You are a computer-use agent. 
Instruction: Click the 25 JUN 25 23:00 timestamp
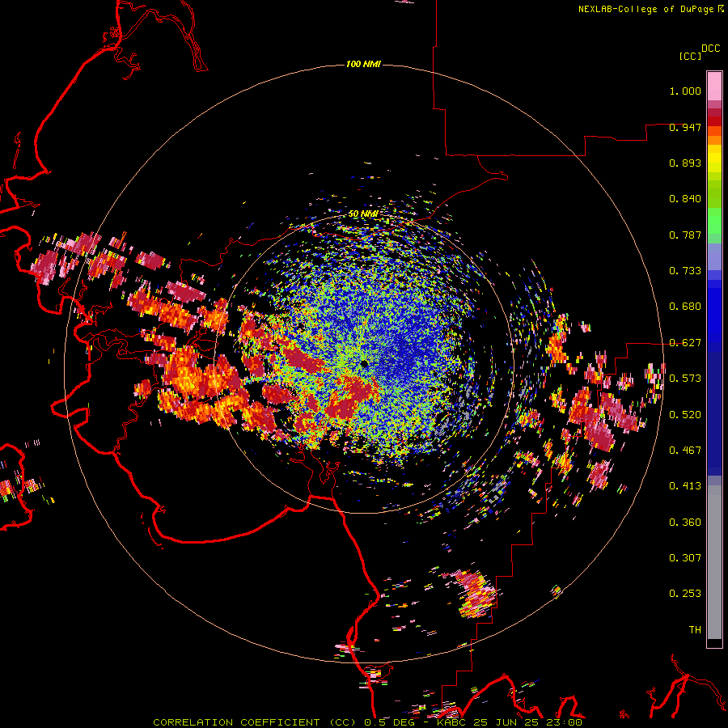coord(528,722)
